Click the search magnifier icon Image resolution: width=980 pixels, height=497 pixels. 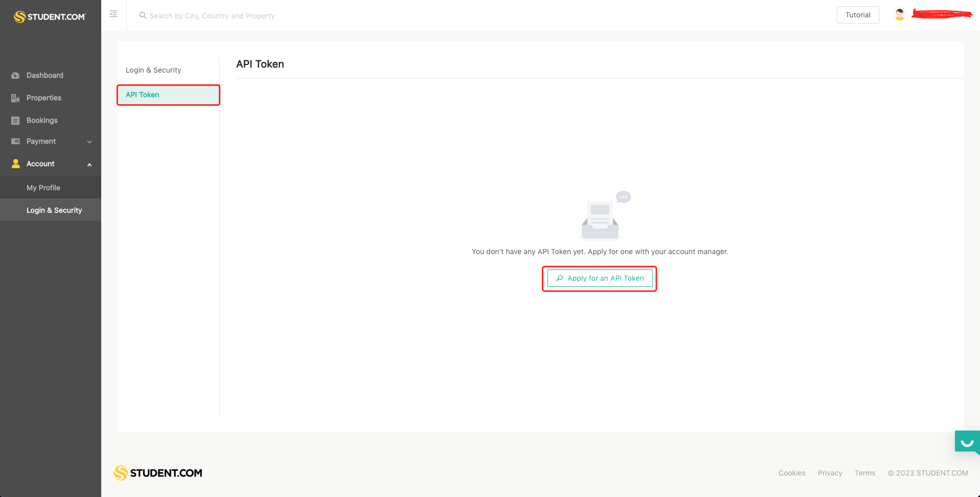point(143,15)
